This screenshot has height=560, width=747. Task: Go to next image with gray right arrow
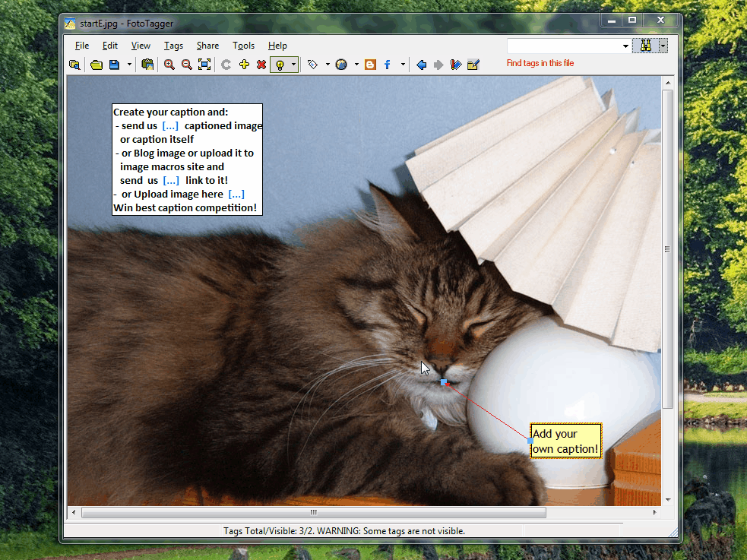coord(438,65)
